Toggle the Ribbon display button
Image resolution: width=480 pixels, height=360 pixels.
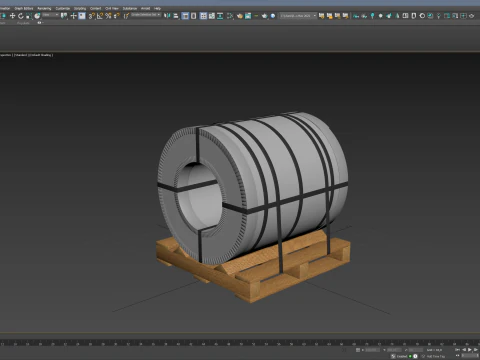[203, 16]
